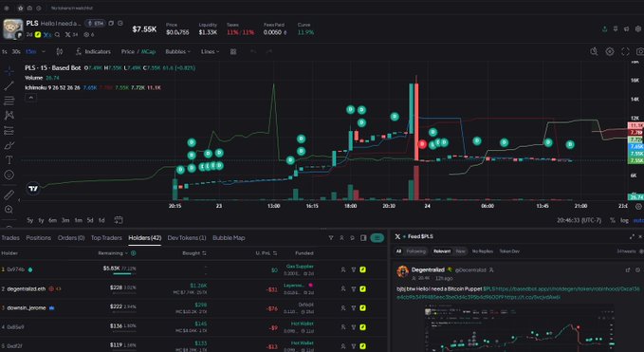Click the filter icon on degentralizd.eth row
The width and height of the screenshot is (644, 352).
click(353, 288)
